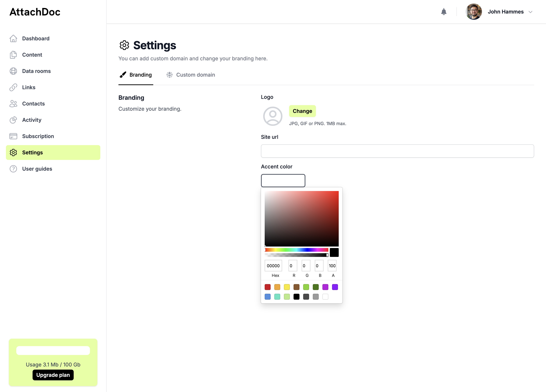Click the Data rooms globe icon
Image resolution: width=546 pixels, height=392 pixels.
[13, 71]
